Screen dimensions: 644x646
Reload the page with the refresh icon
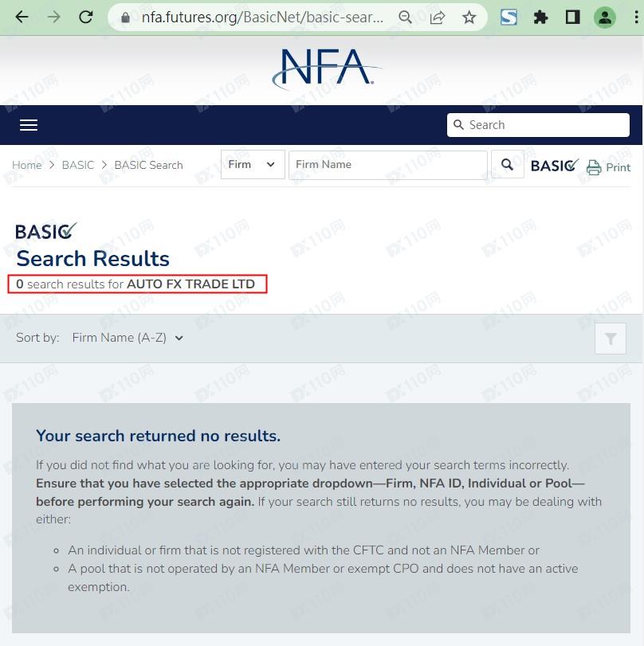coord(86,17)
